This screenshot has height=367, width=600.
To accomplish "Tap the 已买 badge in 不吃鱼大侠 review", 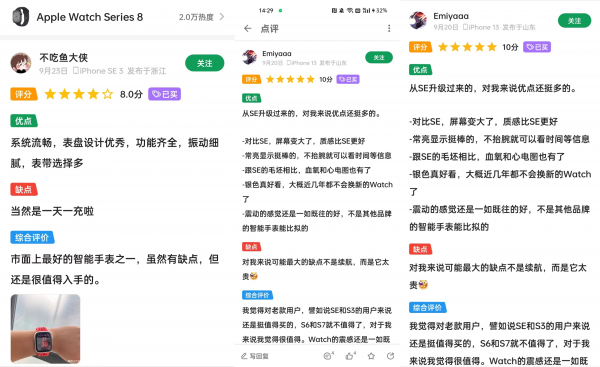I will pos(165,94).
